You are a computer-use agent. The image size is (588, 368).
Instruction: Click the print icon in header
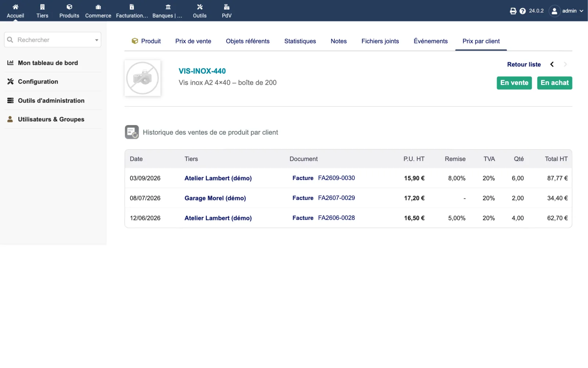point(513,11)
